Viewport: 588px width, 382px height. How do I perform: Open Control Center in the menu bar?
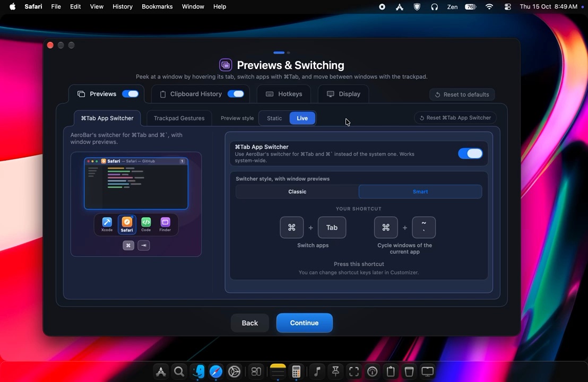[x=507, y=7]
